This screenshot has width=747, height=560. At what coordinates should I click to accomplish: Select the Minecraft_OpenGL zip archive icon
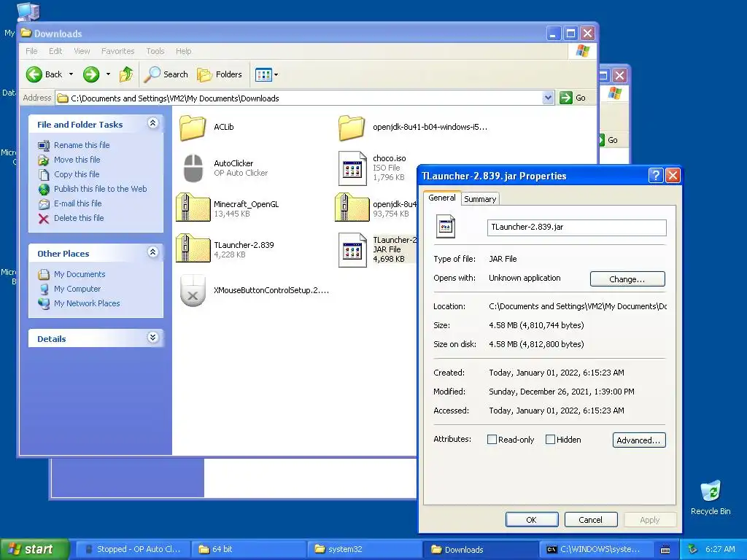pos(193,208)
